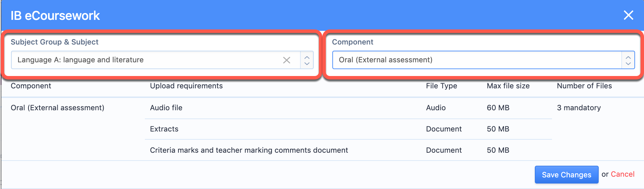Click the Upload requirements column header
This screenshot has width=644, height=189.
click(186, 86)
